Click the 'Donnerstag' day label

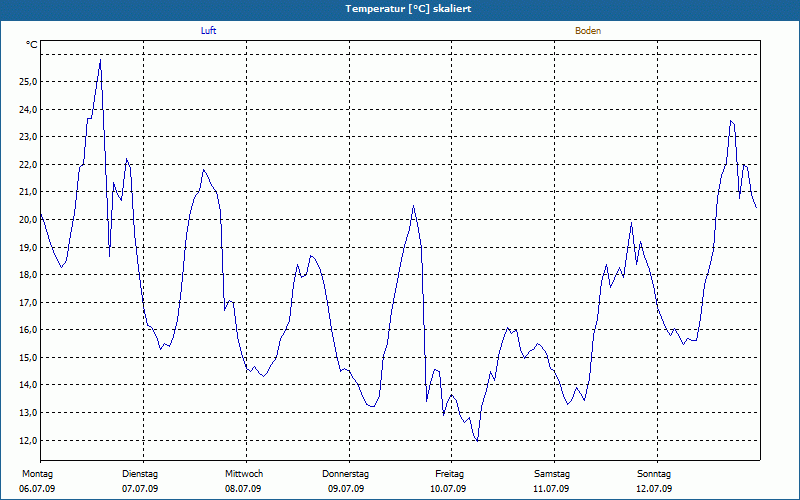pyautogui.click(x=345, y=474)
